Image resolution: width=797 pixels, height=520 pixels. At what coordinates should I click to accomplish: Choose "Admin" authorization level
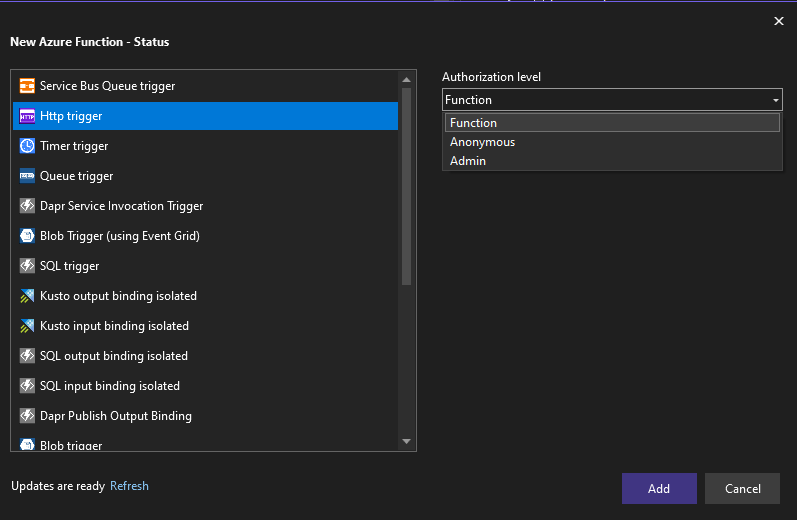(x=612, y=161)
